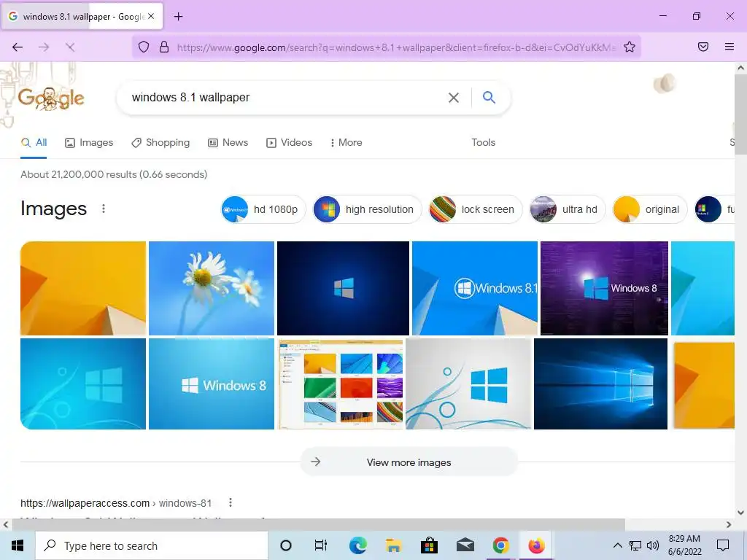Open File Explorer from the taskbar

pyautogui.click(x=393, y=545)
